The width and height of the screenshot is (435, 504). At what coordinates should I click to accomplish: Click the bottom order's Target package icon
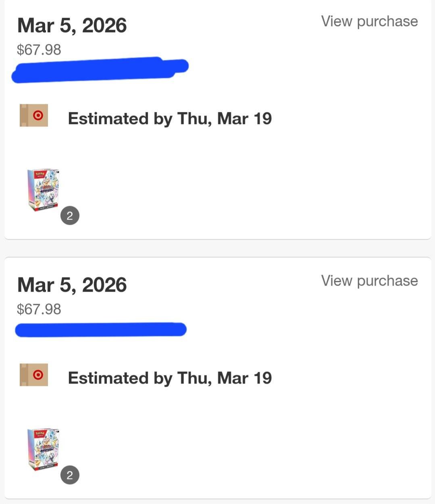click(34, 375)
